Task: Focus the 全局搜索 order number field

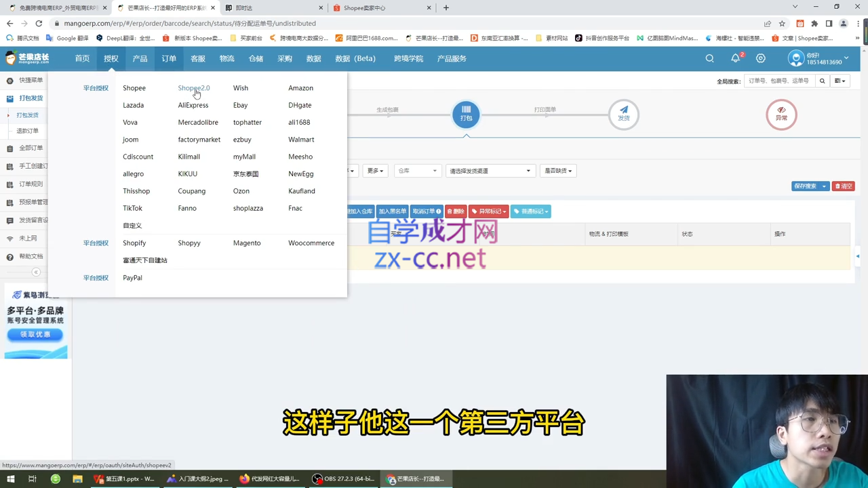Action: click(x=778, y=81)
